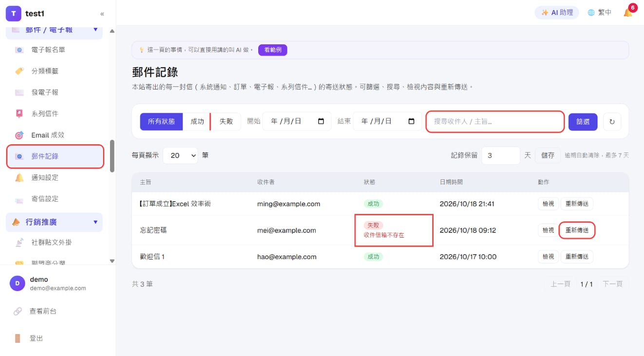644x356 pixels.
Task: View the 【訂單成立】Excel 效率術 mail
Action: click(x=548, y=204)
